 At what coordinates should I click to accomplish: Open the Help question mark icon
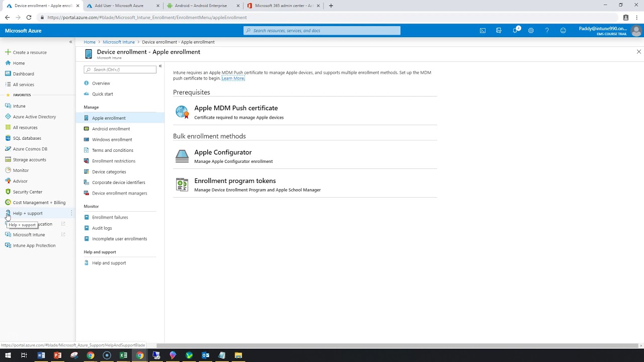[x=547, y=31]
